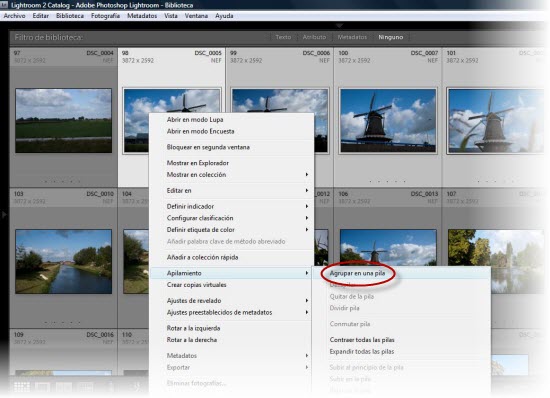
Task: Expand the Definir indicador submenu arrow
Action: tap(307, 206)
